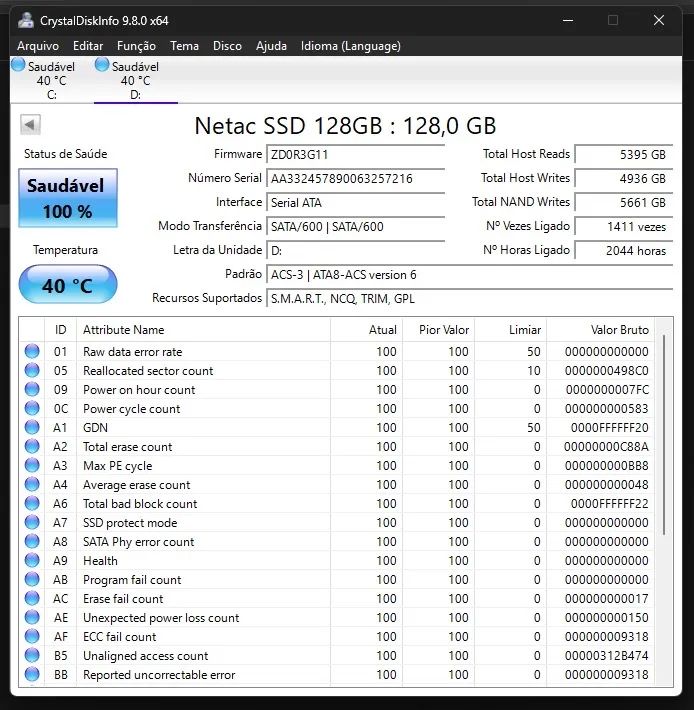
Task: Click status orb of Total bad block count
Action: pos(32,504)
